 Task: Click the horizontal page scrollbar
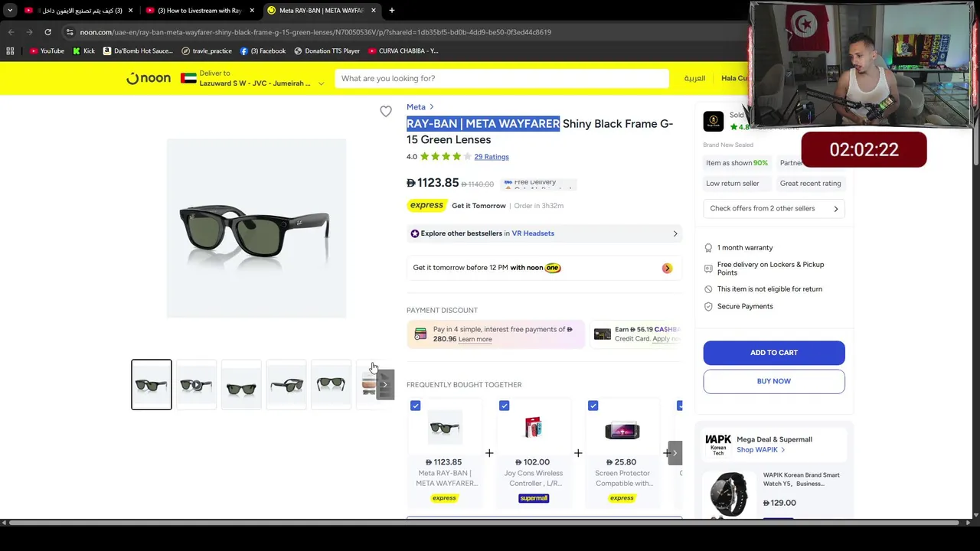click(x=482, y=523)
